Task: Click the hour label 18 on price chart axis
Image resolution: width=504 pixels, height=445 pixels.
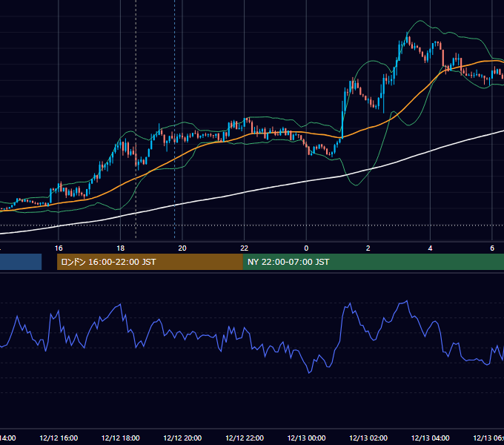Action: (x=121, y=248)
